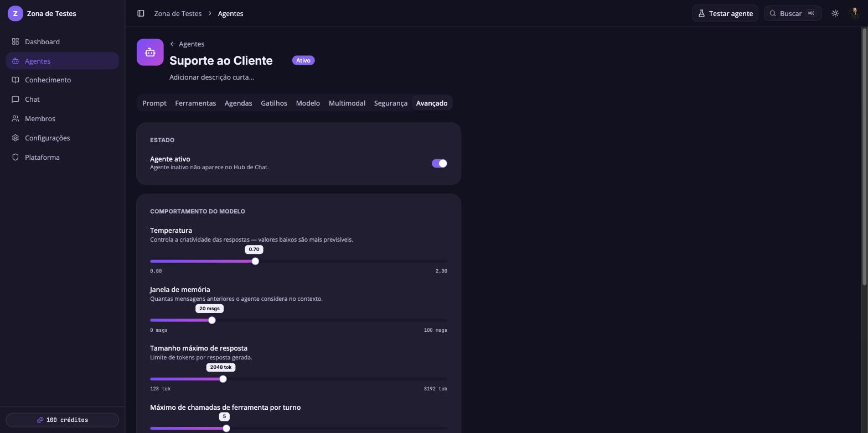Image resolution: width=868 pixels, height=433 pixels.
Task: Go back via the Agentes link
Action: click(x=187, y=44)
